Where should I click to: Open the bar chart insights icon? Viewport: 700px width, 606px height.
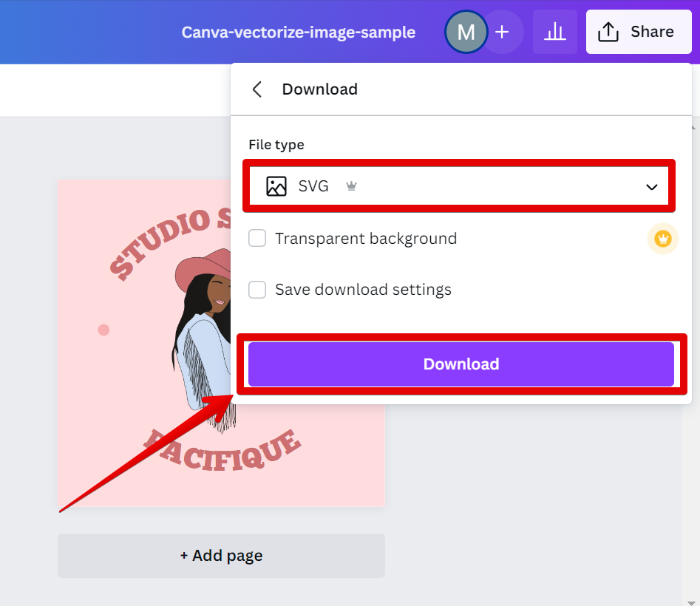[554, 33]
